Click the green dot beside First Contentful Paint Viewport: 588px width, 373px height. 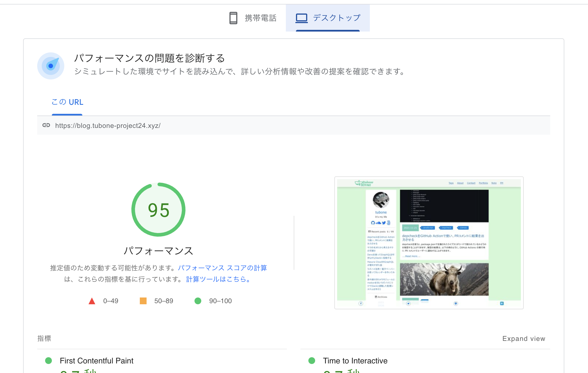(48, 361)
